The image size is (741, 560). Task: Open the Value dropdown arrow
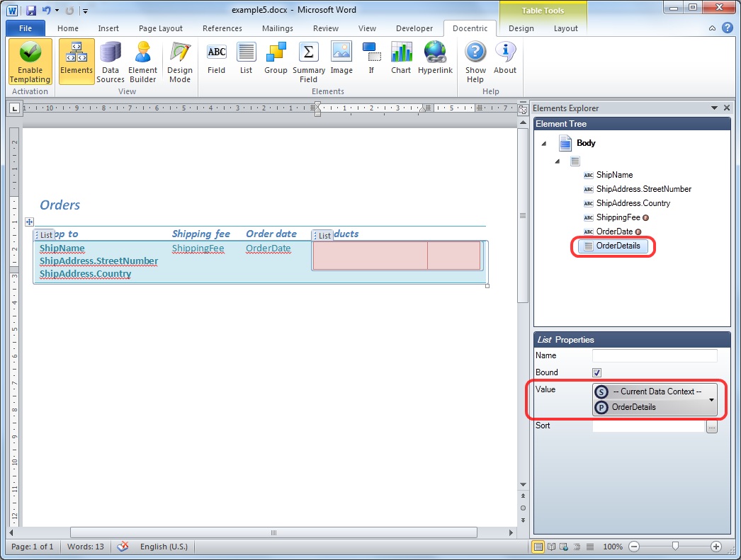[x=712, y=399]
